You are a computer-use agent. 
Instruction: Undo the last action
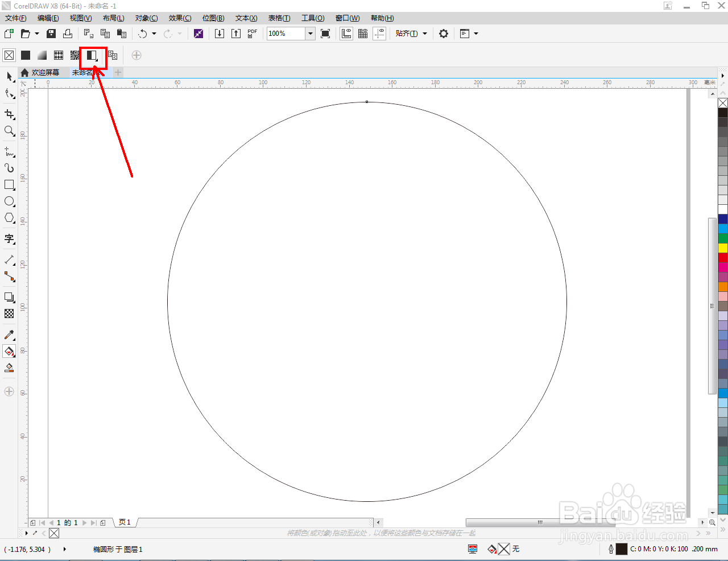coord(142,34)
